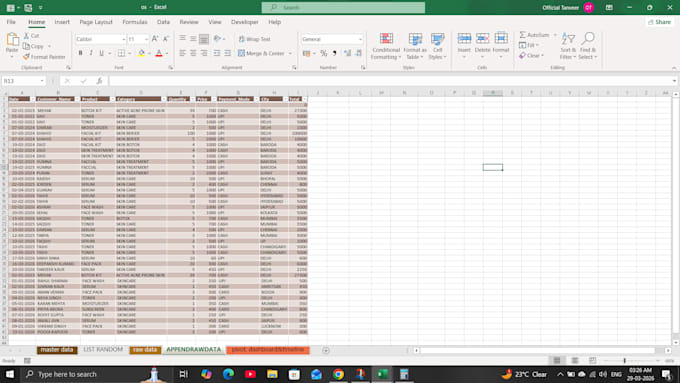The width and height of the screenshot is (680, 383).
Task: Align text right
Action: point(204,53)
